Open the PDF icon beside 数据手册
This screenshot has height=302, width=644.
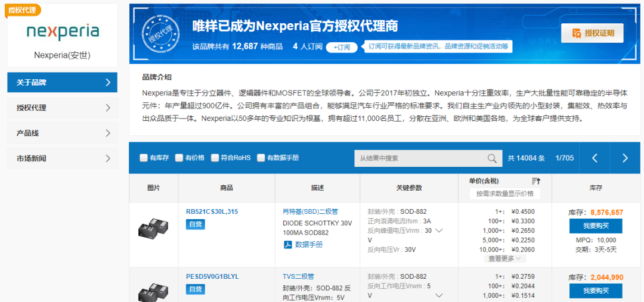coord(288,245)
